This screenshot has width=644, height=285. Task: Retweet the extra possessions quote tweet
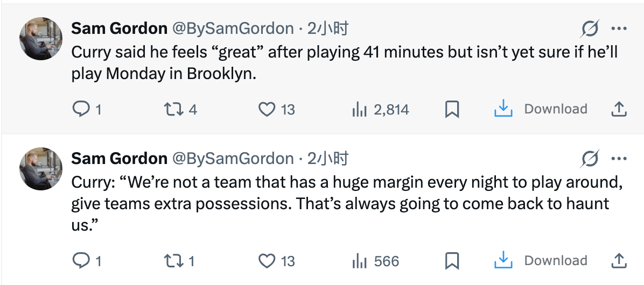tap(172, 261)
